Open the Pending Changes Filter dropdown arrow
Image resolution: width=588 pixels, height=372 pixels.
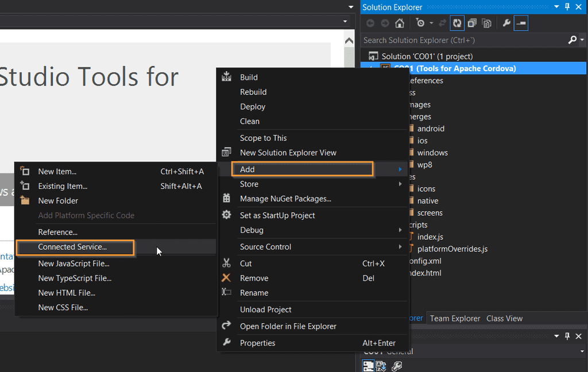431,23
